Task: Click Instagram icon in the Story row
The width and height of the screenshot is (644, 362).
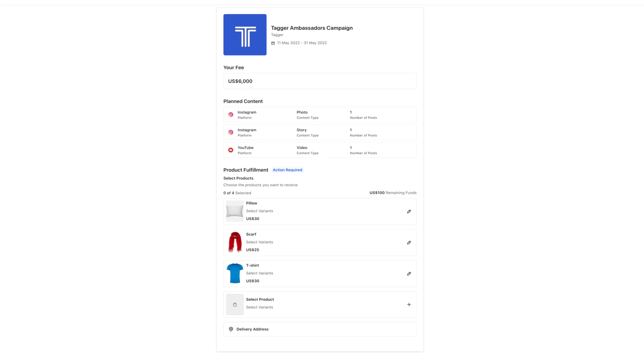Action: tap(231, 132)
